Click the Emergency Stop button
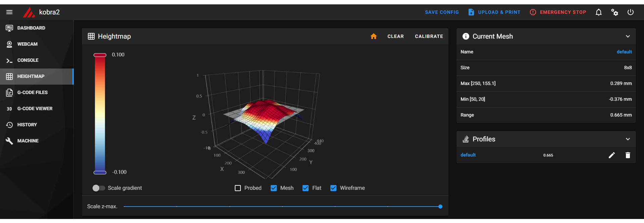Viewport: 644px width, 223px height. (x=558, y=12)
